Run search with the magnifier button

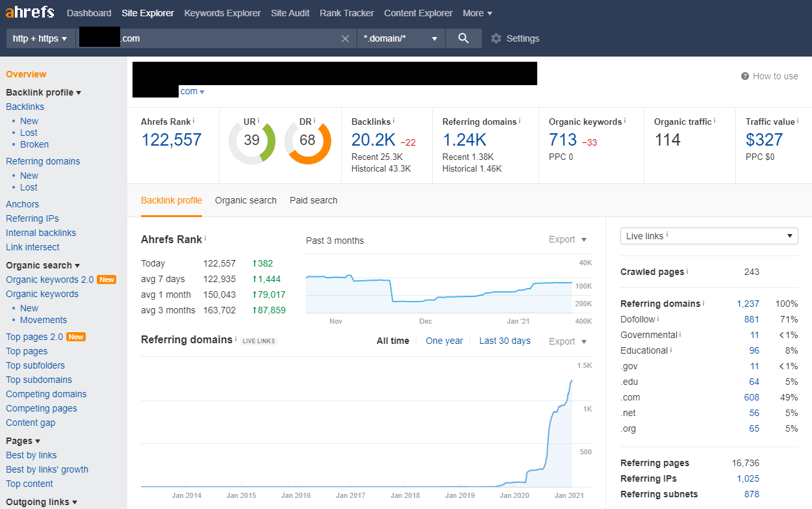tap(463, 38)
